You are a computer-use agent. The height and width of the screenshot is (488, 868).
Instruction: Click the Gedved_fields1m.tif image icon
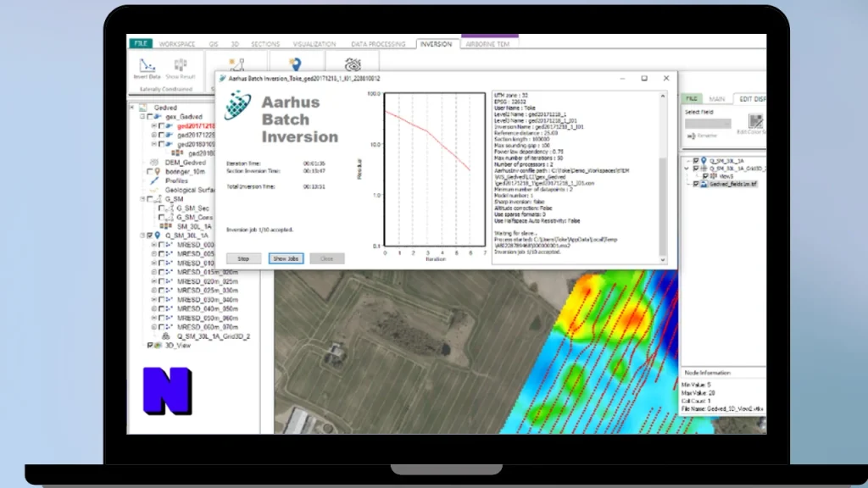click(x=704, y=184)
